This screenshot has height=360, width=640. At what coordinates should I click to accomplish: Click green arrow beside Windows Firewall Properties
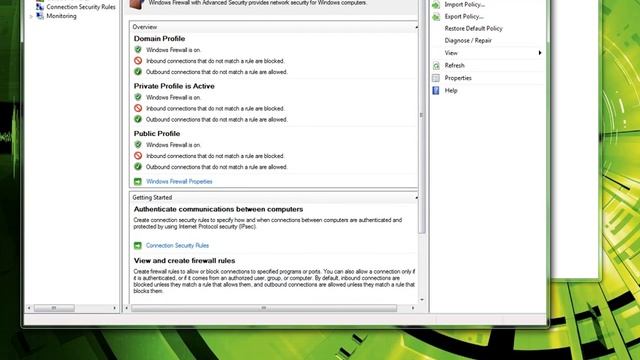point(138,182)
